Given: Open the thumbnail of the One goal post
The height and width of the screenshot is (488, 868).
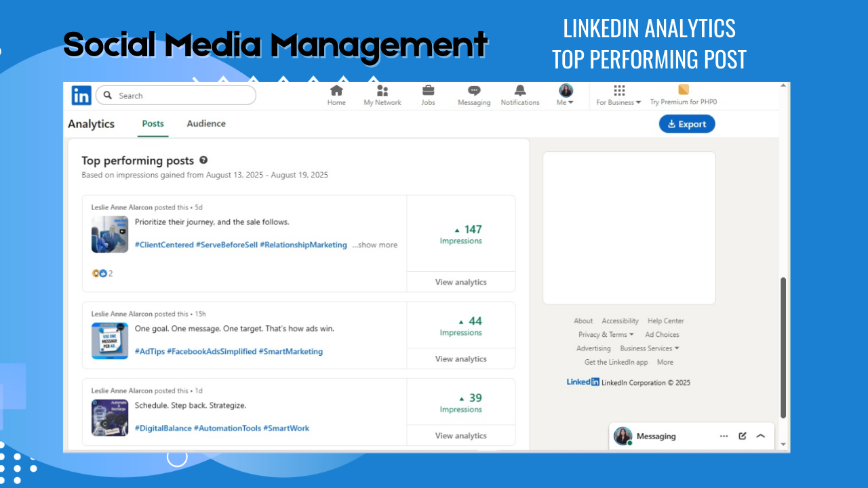Looking at the screenshot, I should [110, 341].
